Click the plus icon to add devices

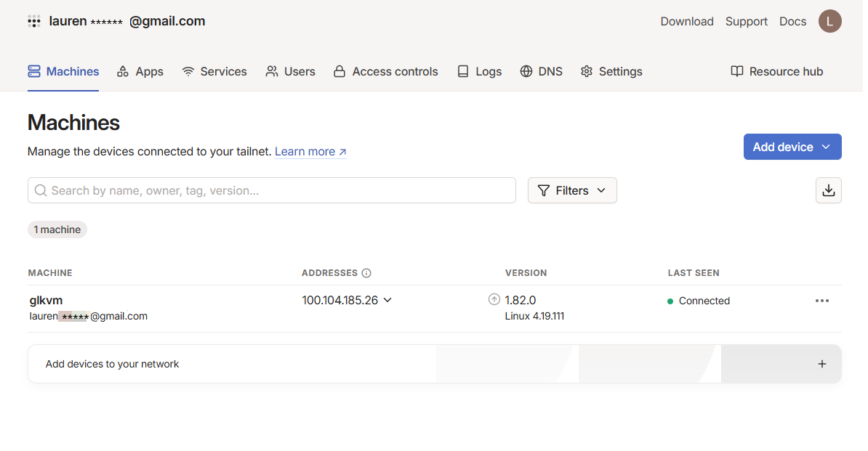(821, 364)
